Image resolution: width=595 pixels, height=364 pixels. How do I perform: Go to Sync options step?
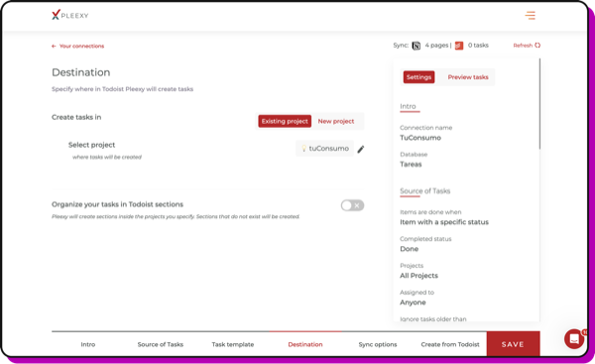378,344
